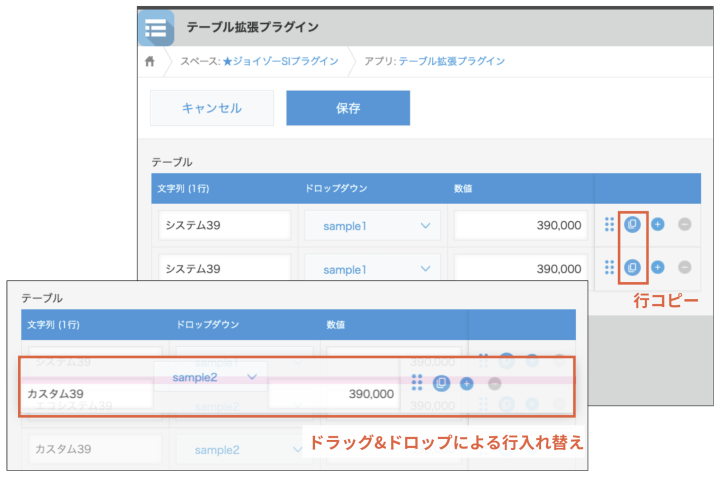The height and width of the screenshot is (477, 720).
Task: Click the キャンセル button
Action: [211, 108]
